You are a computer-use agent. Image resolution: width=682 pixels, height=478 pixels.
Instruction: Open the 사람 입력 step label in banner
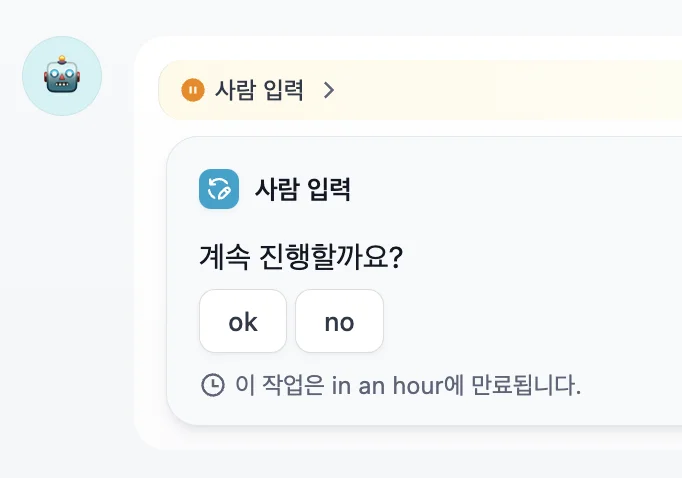[x=259, y=91]
